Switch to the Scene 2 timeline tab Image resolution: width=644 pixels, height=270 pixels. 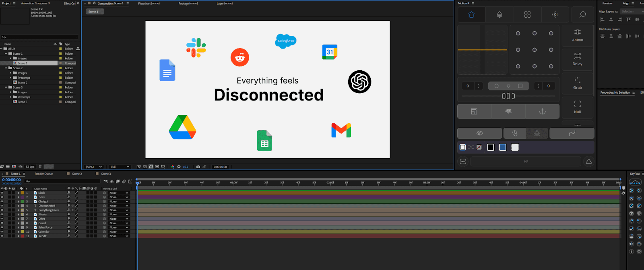pos(77,174)
